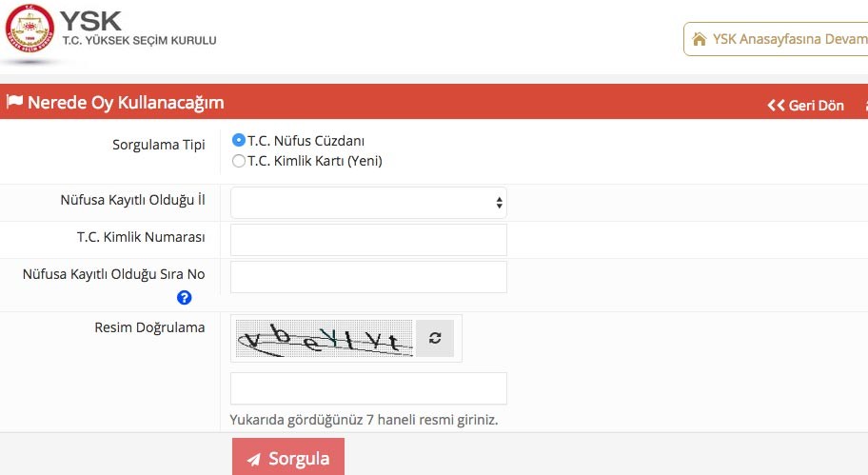This screenshot has height=475, width=868.
Task: Refresh the captcha image
Action: tap(435, 338)
